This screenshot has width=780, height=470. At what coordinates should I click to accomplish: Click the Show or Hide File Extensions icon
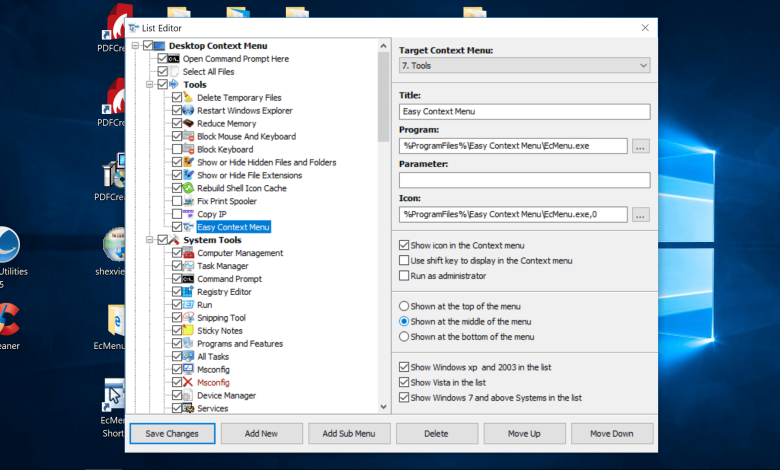[188, 175]
